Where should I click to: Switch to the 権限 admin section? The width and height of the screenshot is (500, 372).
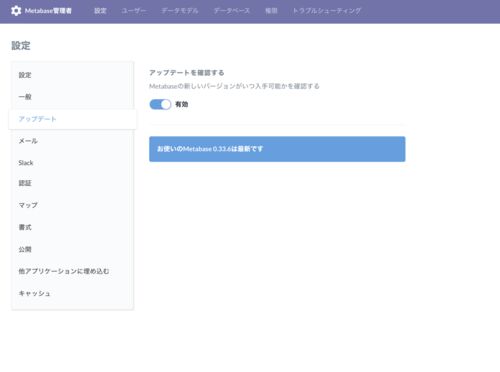(x=271, y=11)
